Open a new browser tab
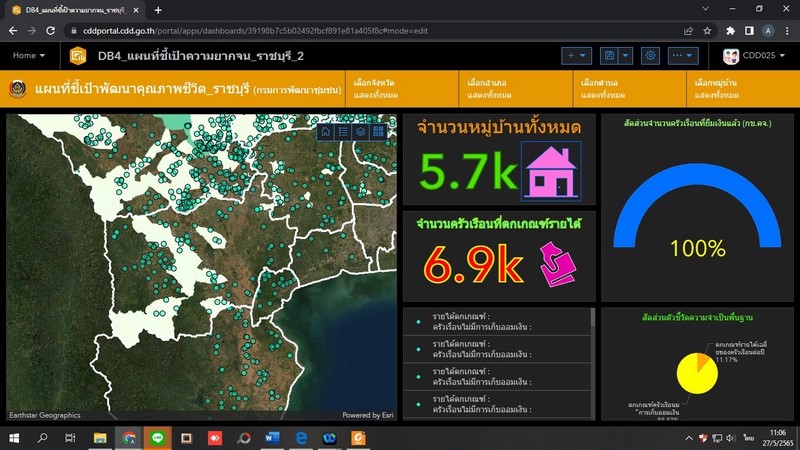800x450 pixels. coord(158,10)
